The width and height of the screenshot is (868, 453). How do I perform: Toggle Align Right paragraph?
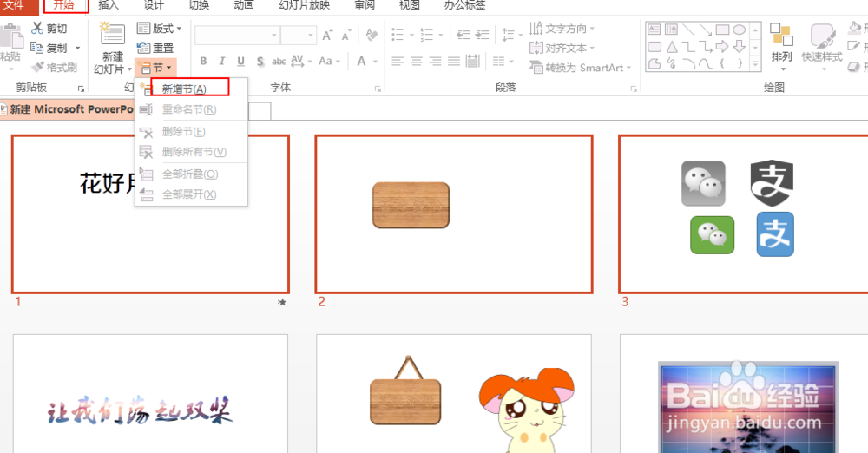click(x=435, y=61)
